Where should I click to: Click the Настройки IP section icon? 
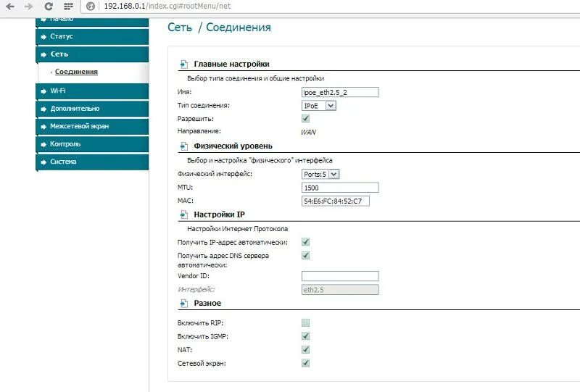click(x=184, y=215)
